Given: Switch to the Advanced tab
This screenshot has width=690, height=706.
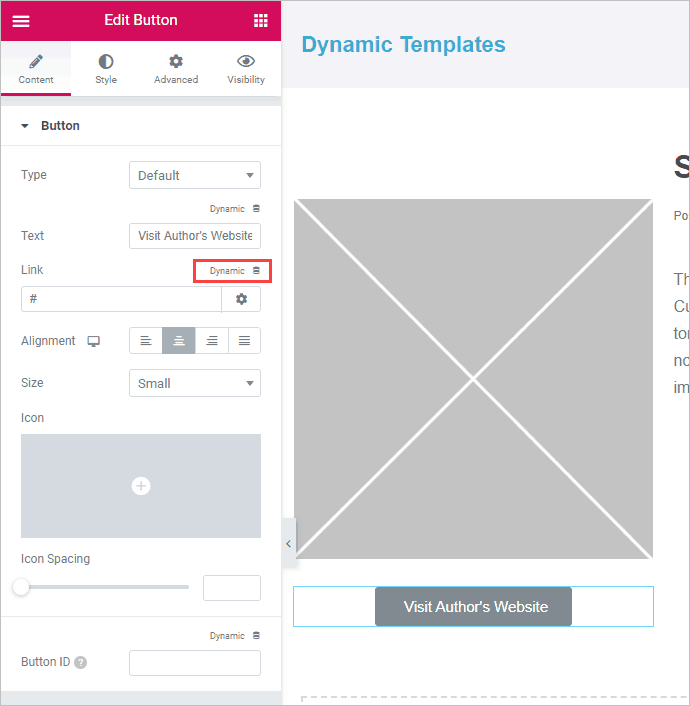Looking at the screenshot, I should click(176, 69).
